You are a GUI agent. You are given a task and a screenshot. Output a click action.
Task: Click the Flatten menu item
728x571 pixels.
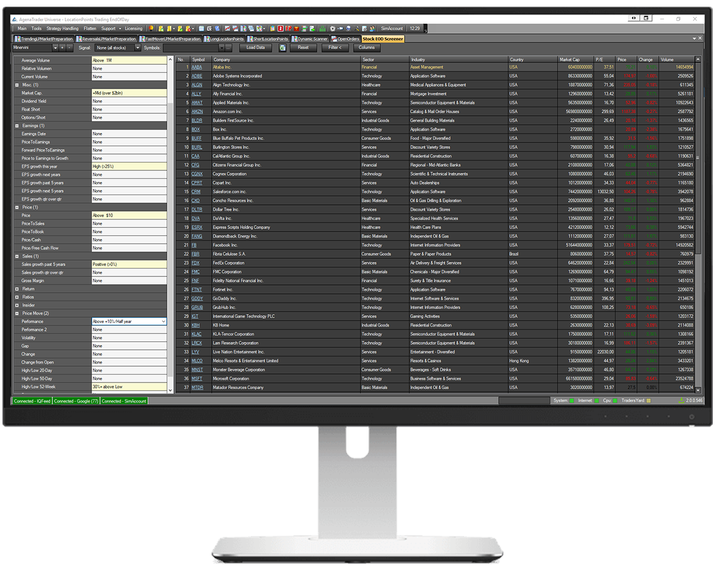click(x=90, y=28)
